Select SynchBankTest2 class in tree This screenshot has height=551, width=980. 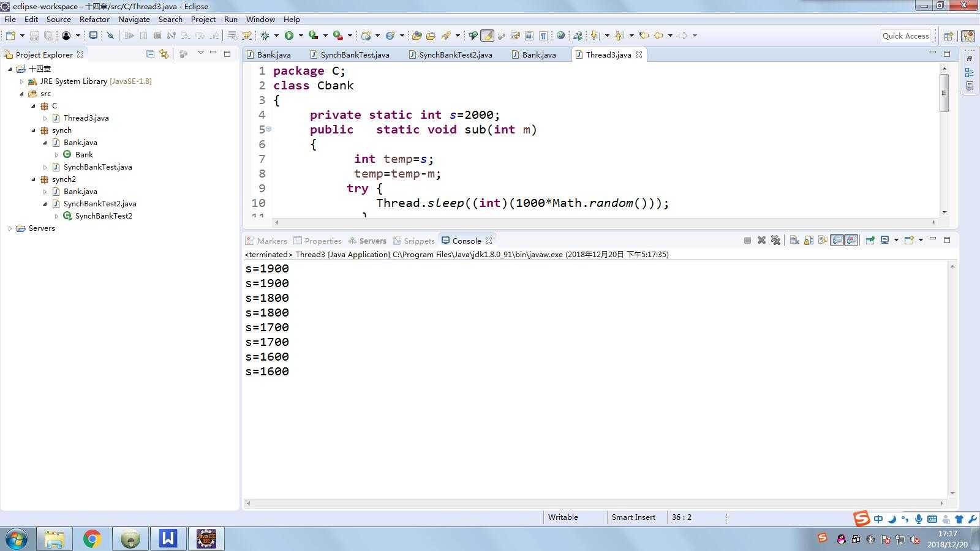pos(104,216)
